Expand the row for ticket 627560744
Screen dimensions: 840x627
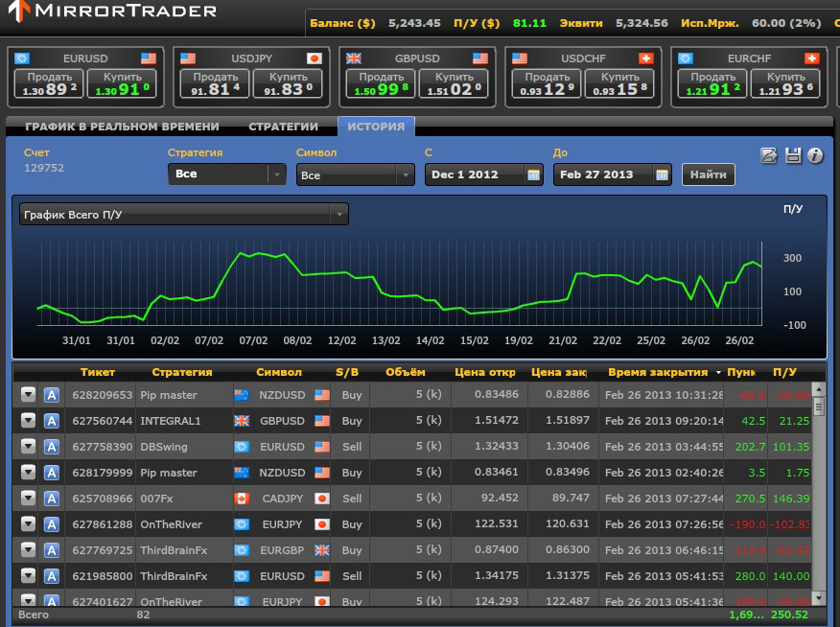[28, 420]
